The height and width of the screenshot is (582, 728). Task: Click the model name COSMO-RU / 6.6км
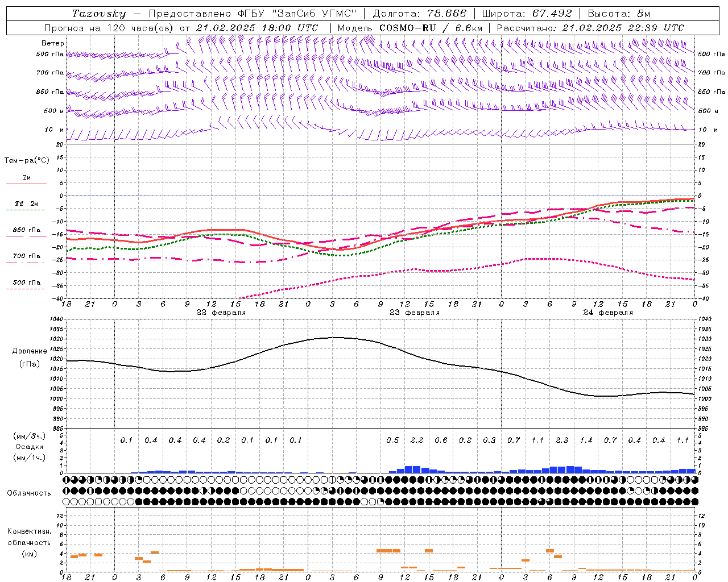[431, 28]
